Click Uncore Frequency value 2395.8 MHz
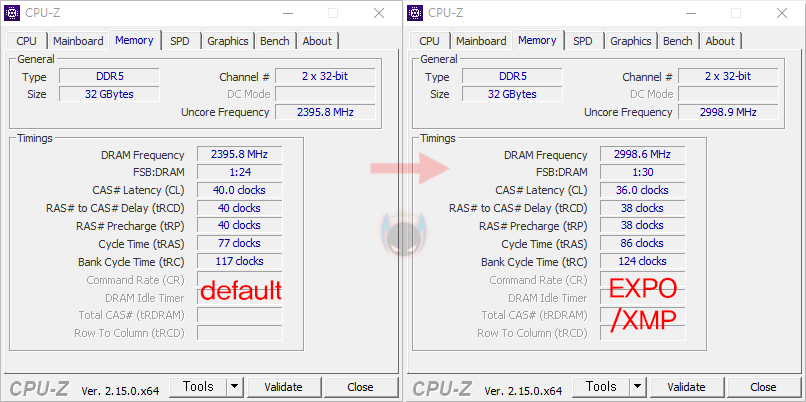Screen dimensions: 806x402 (325, 112)
